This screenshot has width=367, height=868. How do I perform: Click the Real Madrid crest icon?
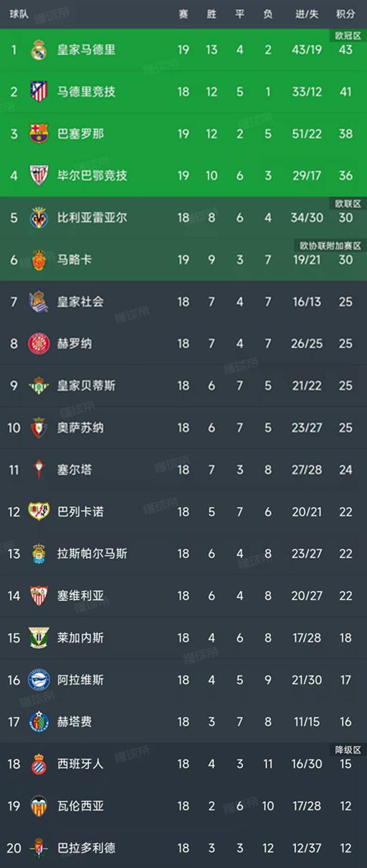[38, 50]
